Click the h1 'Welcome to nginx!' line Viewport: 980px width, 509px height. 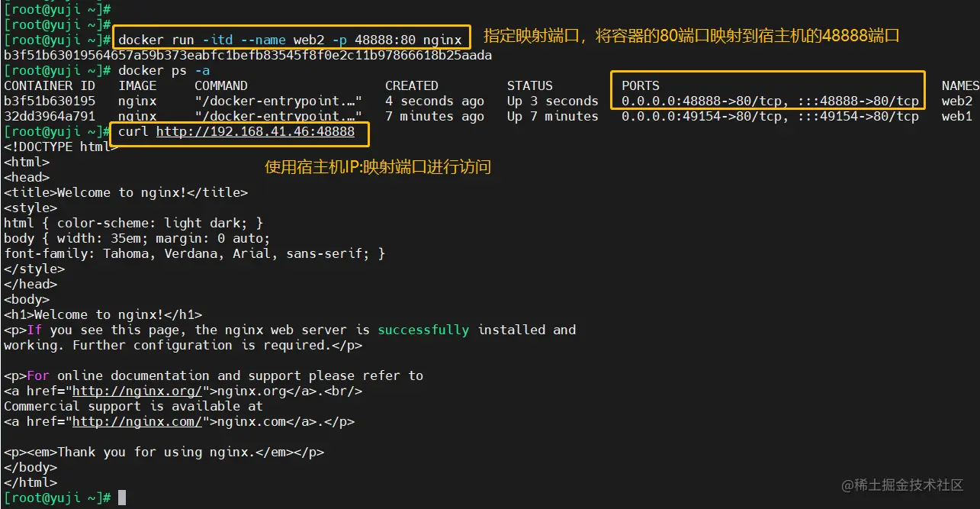click(103, 314)
